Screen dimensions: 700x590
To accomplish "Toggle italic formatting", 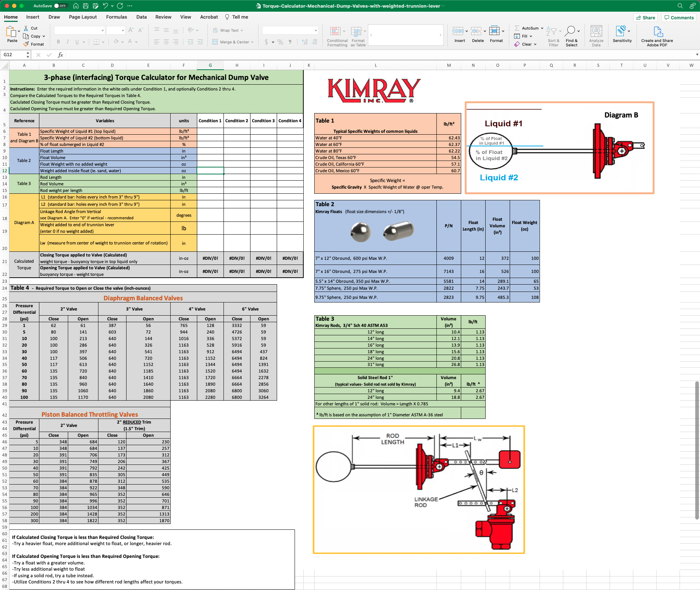I will [x=68, y=42].
